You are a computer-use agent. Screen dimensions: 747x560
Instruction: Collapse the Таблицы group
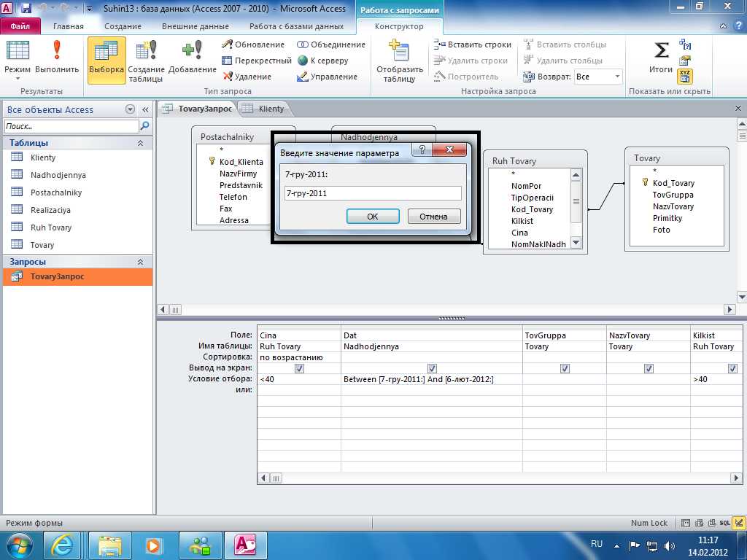pyautogui.click(x=140, y=143)
